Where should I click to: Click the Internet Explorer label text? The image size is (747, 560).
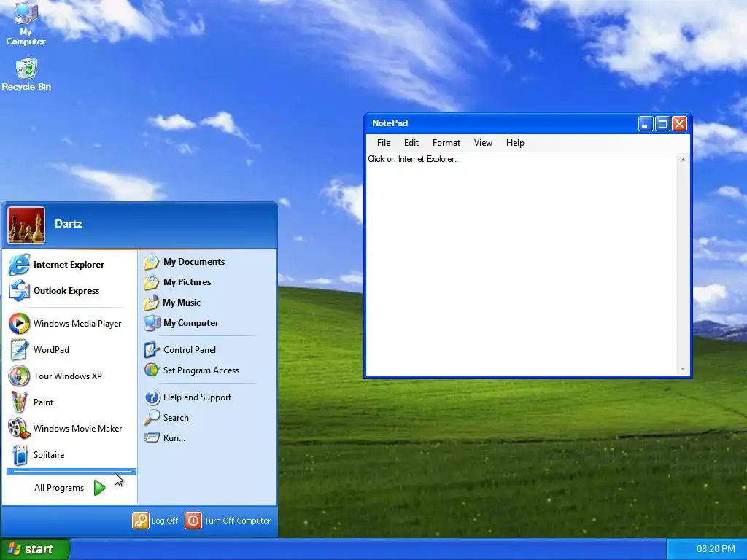[69, 264]
